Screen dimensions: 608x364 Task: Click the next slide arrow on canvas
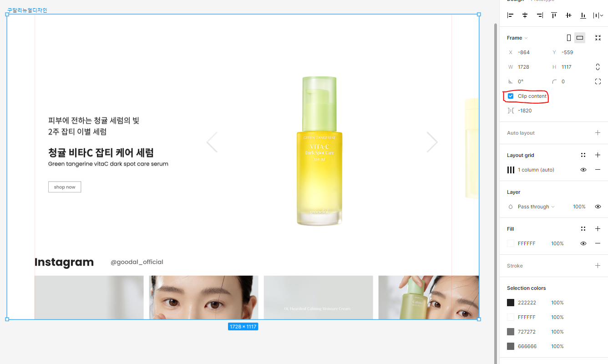point(432,142)
